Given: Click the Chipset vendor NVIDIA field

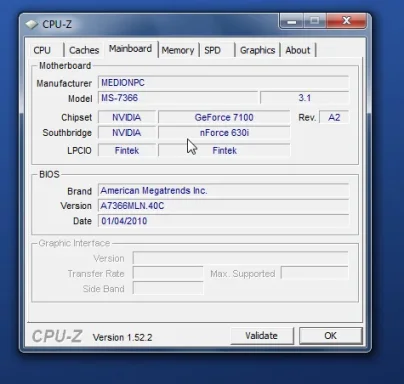Looking at the screenshot, I should (x=127, y=117).
